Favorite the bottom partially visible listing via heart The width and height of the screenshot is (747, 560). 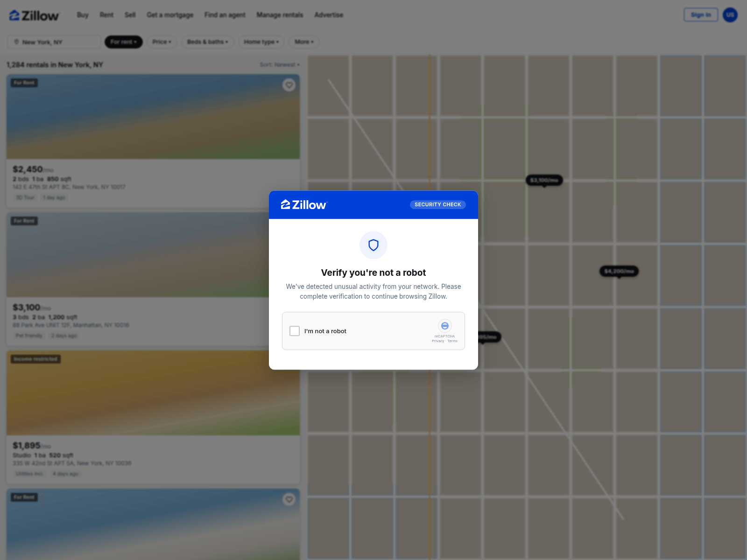[289, 499]
